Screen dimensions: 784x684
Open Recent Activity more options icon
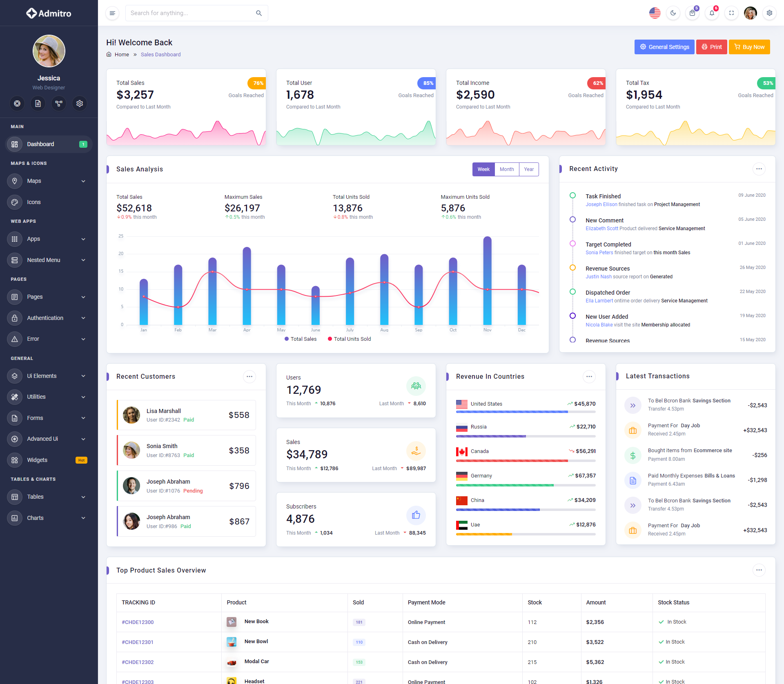coord(759,169)
